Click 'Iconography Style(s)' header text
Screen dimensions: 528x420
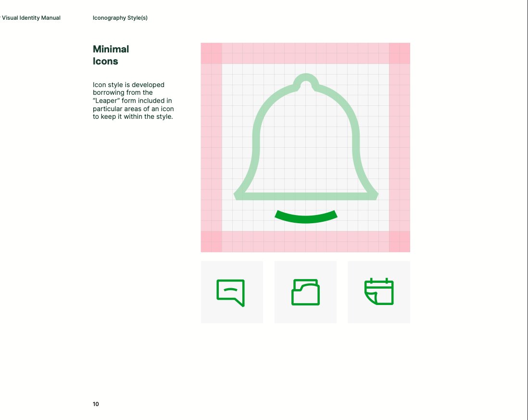coord(120,18)
